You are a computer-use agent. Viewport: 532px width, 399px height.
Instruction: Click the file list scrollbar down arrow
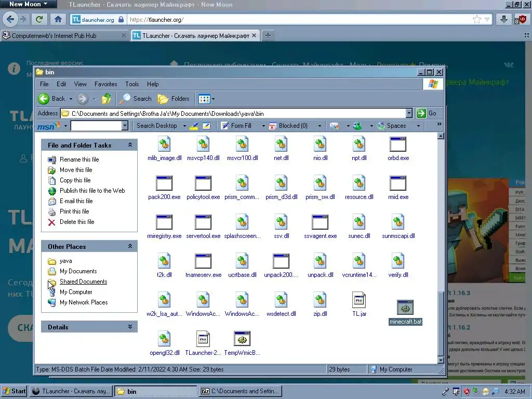coord(441,360)
